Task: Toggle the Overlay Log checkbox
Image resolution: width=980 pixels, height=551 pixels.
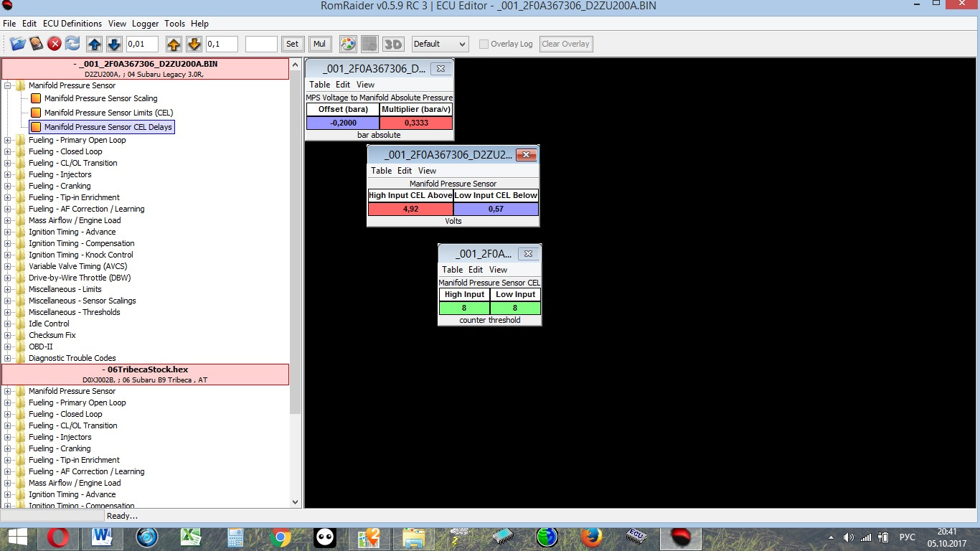Action: tap(484, 44)
